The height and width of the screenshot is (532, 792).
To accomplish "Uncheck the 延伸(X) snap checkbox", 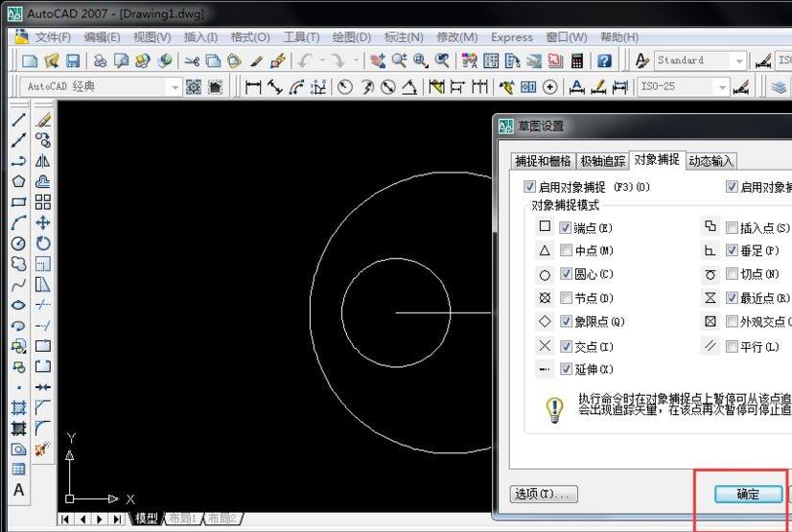I will (566, 369).
